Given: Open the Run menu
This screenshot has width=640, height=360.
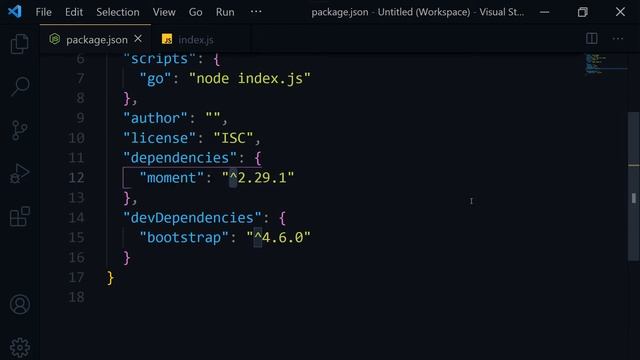Looking at the screenshot, I should 225,12.
